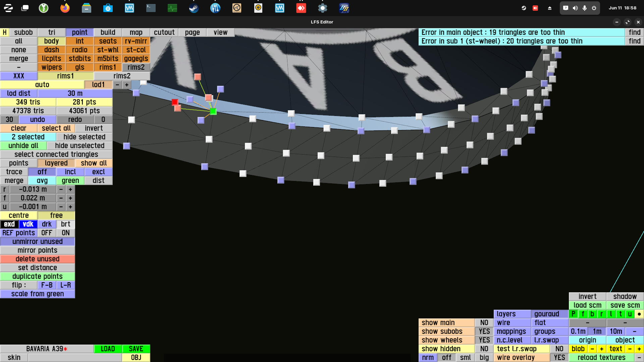644x362 pixels.
Task: Open the cutout mode tab
Action: 164,32
